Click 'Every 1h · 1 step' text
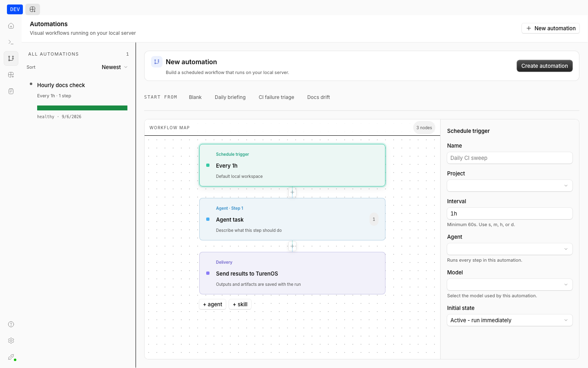Image resolution: width=588 pixels, height=368 pixels. click(54, 96)
